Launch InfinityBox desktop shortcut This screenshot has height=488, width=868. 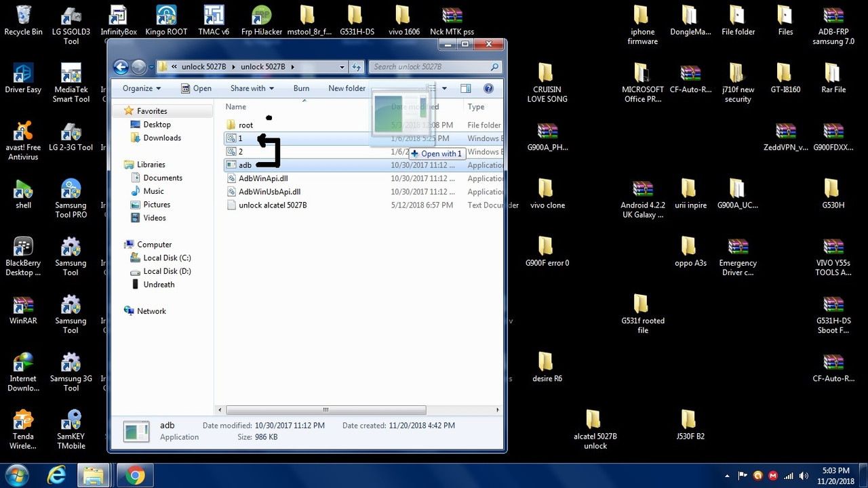(118, 20)
